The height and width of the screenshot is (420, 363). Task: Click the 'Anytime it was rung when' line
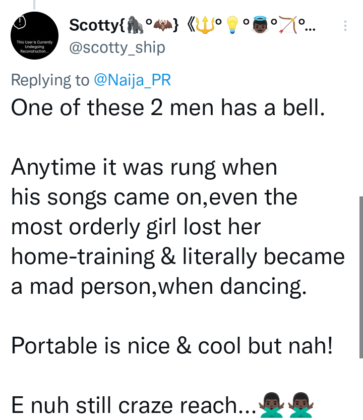[144, 167]
